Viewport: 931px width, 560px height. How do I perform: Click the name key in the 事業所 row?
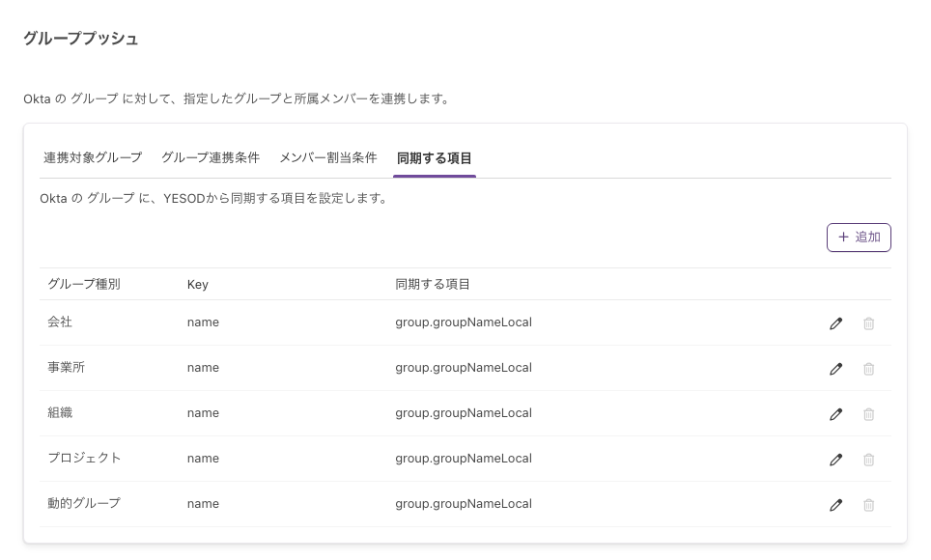[x=203, y=368]
